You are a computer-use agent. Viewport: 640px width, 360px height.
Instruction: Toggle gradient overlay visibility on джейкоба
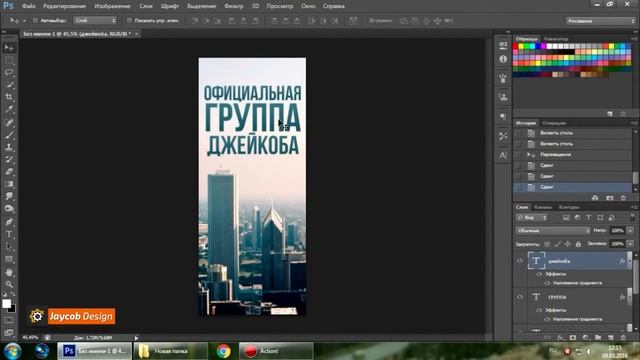pos(547,283)
